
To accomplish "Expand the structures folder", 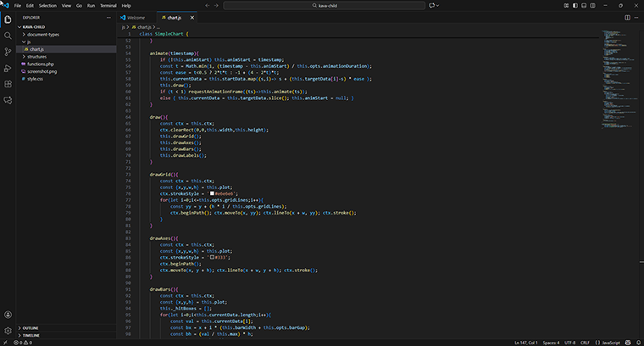I will point(66,57).
